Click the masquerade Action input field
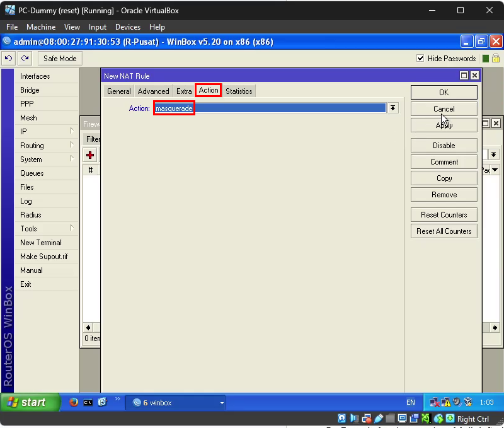Viewport: 504px width, 428px height. 270,108
